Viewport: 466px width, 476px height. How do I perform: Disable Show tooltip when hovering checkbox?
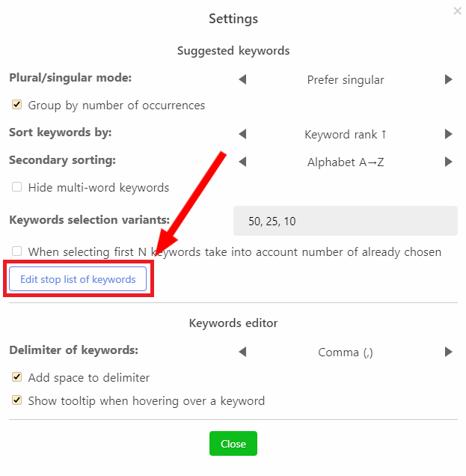click(16, 400)
